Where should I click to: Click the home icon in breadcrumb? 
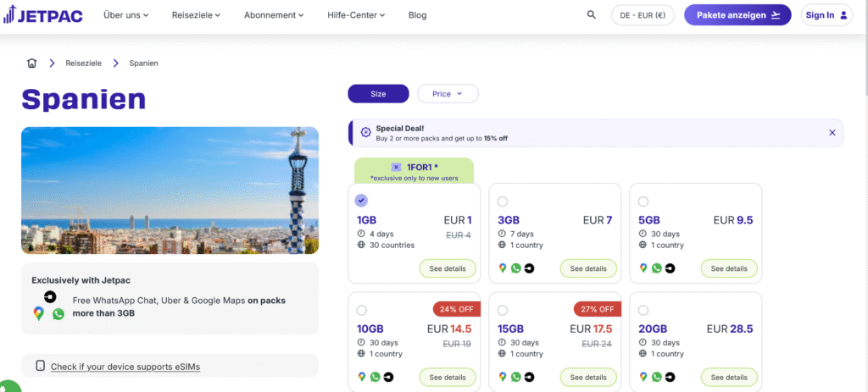click(31, 63)
